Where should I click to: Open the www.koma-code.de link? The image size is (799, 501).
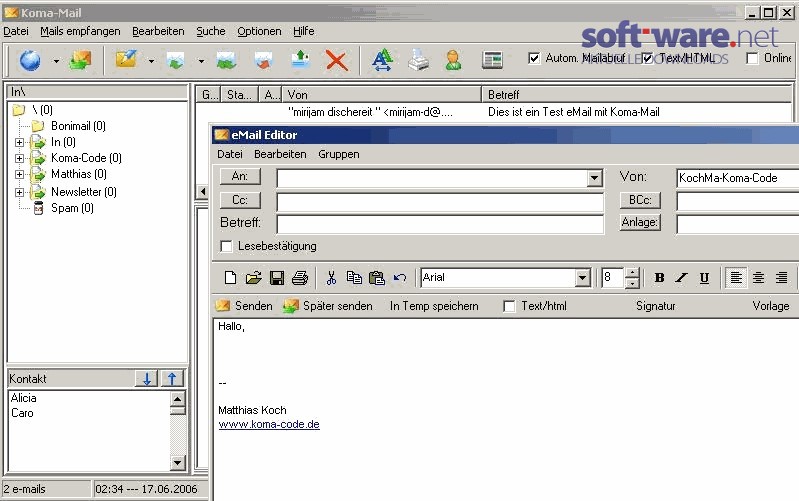click(269, 424)
